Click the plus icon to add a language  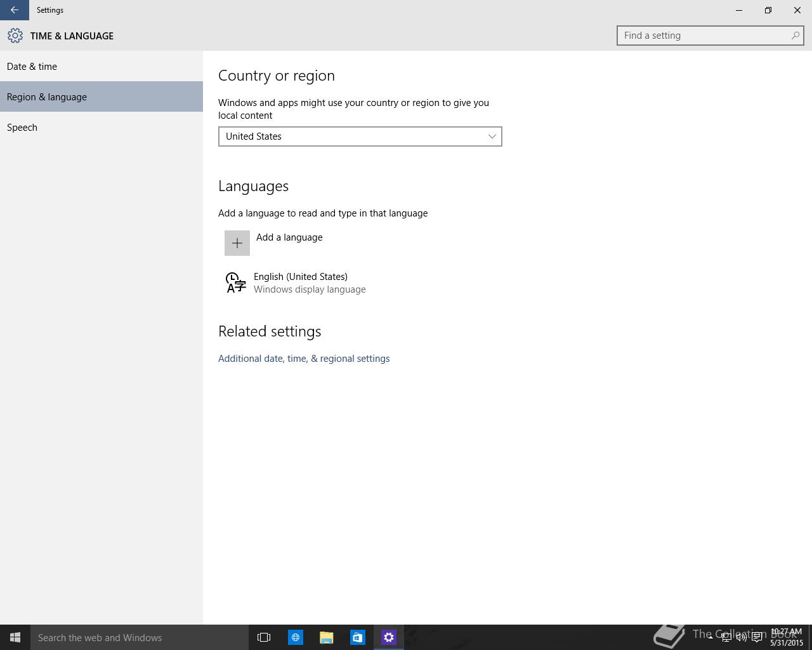[237, 243]
